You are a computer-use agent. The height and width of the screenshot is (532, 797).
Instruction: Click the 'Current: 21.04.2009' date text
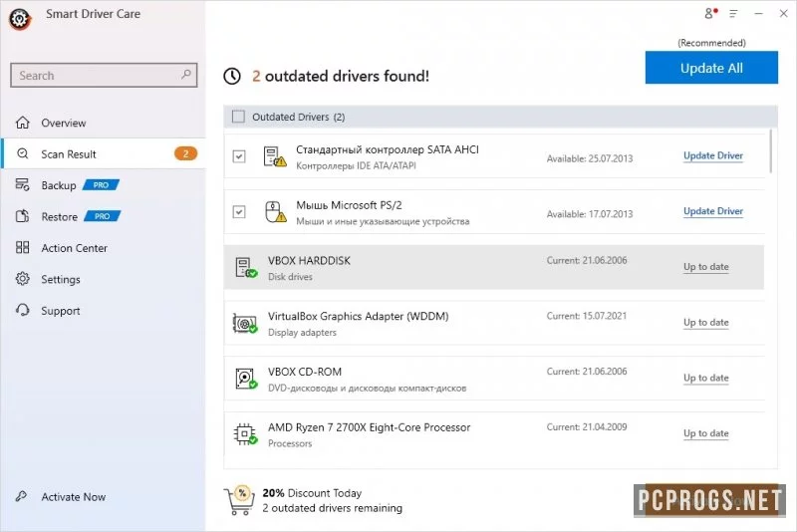tap(587, 426)
